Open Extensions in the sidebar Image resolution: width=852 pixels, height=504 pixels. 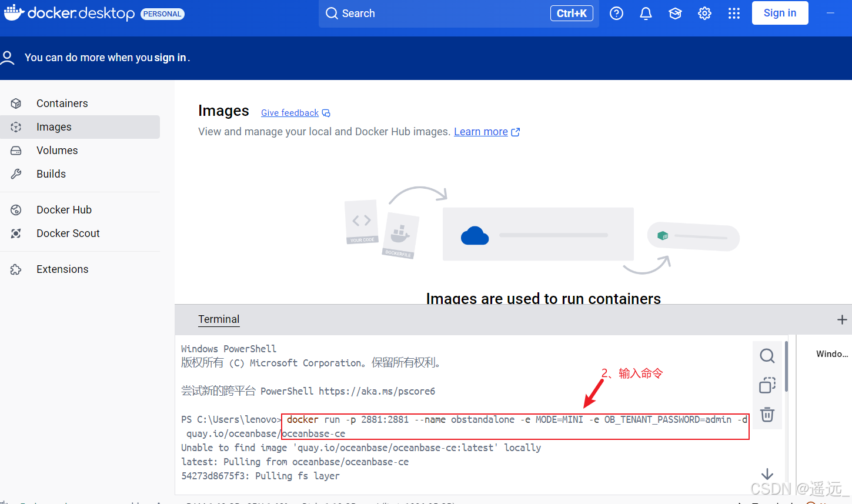80,269
